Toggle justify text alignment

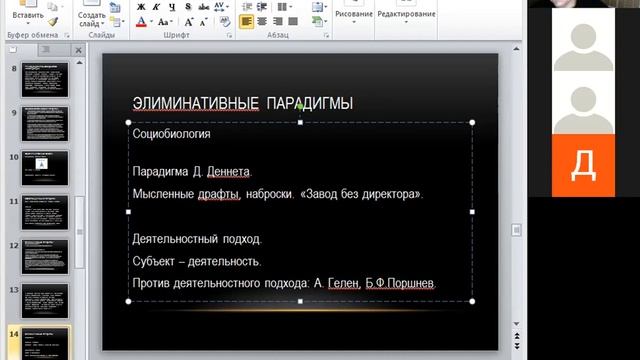[293, 22]
